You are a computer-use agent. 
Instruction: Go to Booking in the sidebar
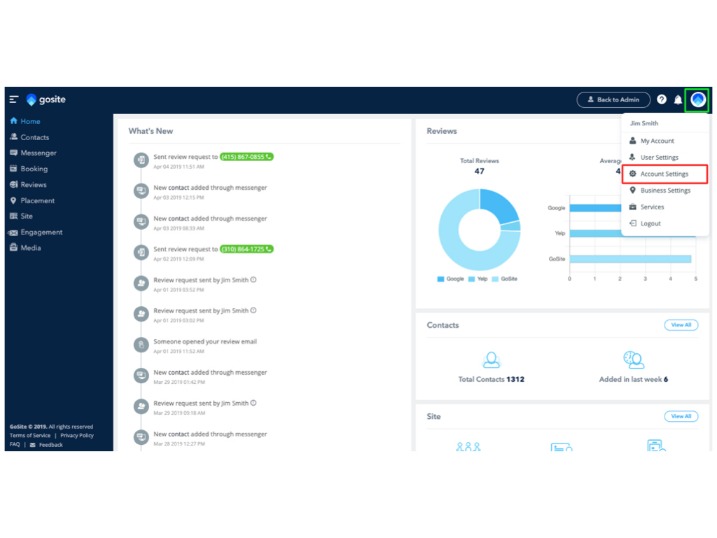pyautogui.click(x=34, y=169)
